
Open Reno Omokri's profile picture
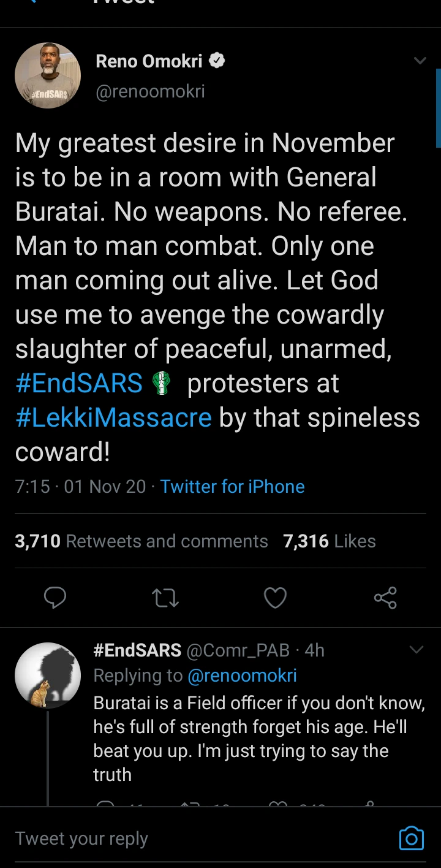(x=48, y=75)
